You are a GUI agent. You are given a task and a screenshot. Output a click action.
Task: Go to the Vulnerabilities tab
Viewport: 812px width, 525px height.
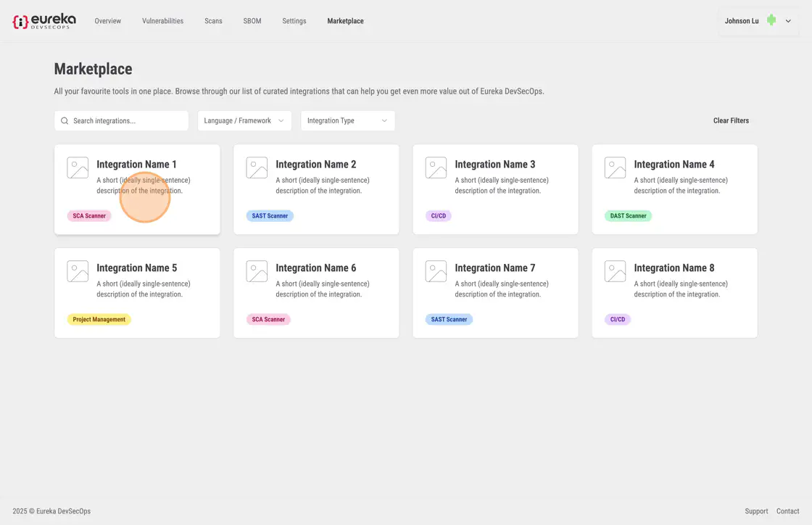tap(162, 21)
